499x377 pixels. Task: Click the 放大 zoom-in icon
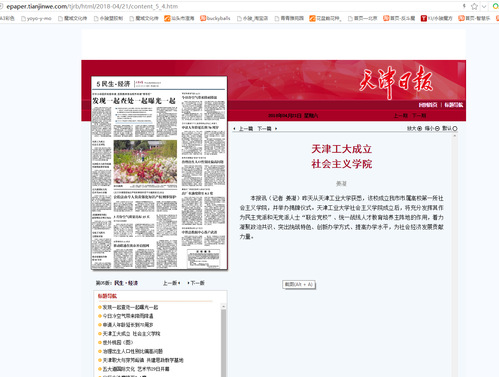(420, 128)
